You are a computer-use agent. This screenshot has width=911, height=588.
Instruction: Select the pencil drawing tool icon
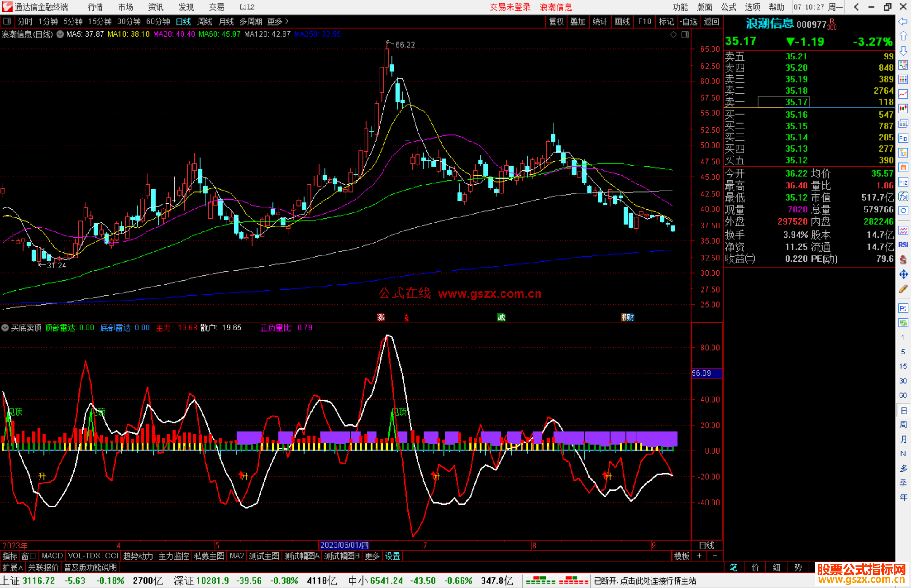(x=903, y=289)
